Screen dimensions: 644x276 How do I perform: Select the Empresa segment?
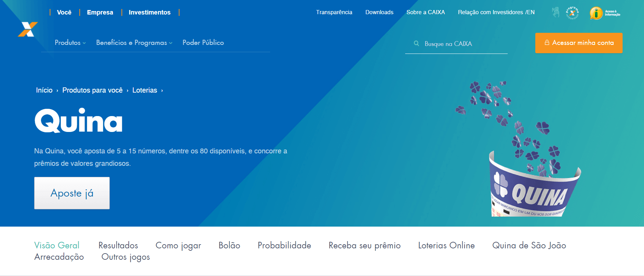100,12
